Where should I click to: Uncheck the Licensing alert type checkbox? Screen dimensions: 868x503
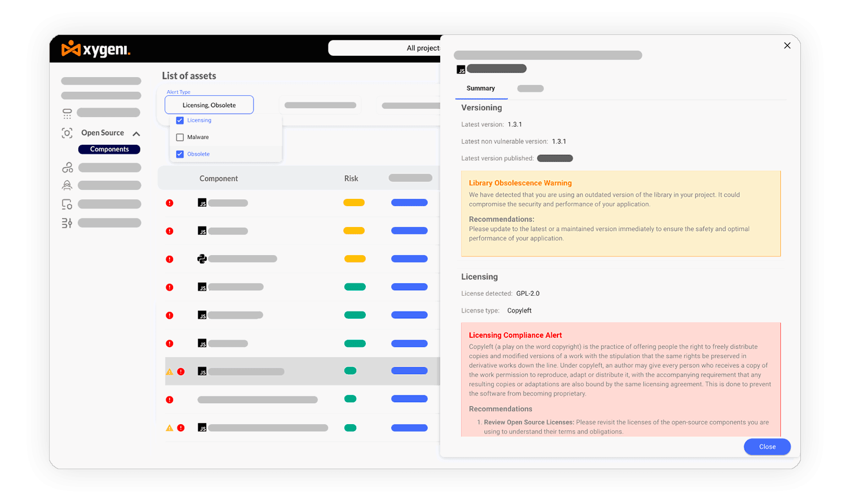[x=180, y=121]
